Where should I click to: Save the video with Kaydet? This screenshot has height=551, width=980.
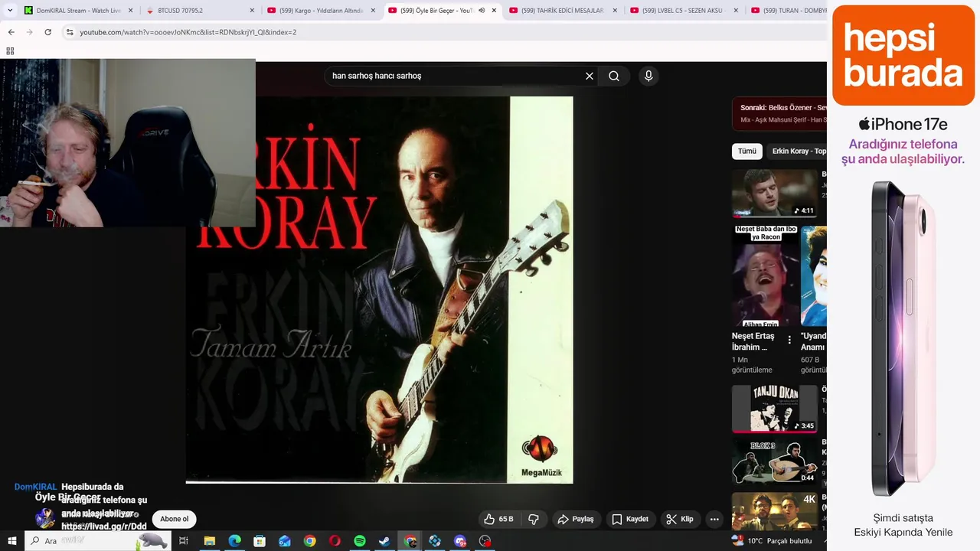click(630, 519)
